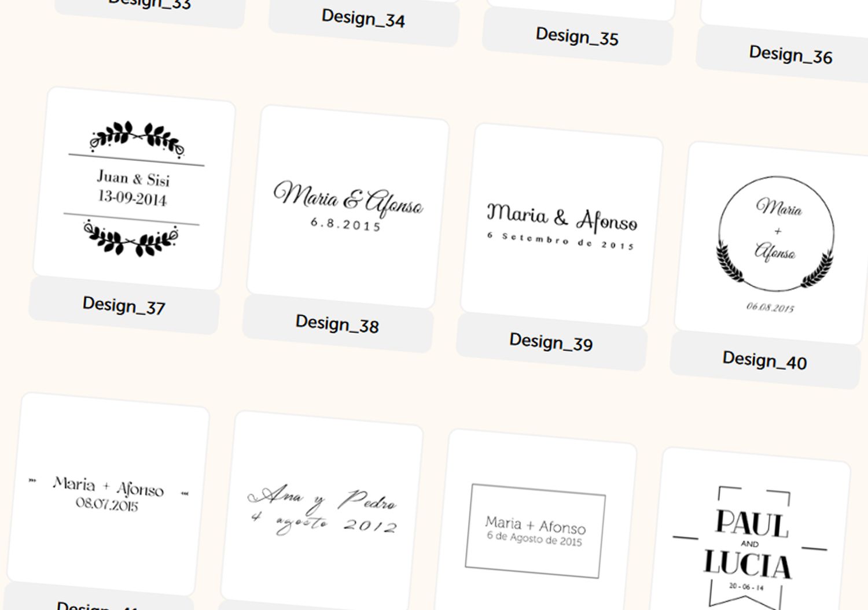This screenshot has width=868, height=610.
Task: Click the Design_35 label
Action: click(578, 36)
